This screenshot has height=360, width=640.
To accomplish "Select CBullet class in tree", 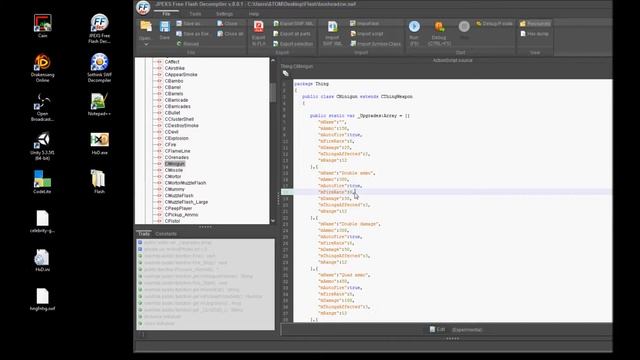I will [x=172, y=113].
